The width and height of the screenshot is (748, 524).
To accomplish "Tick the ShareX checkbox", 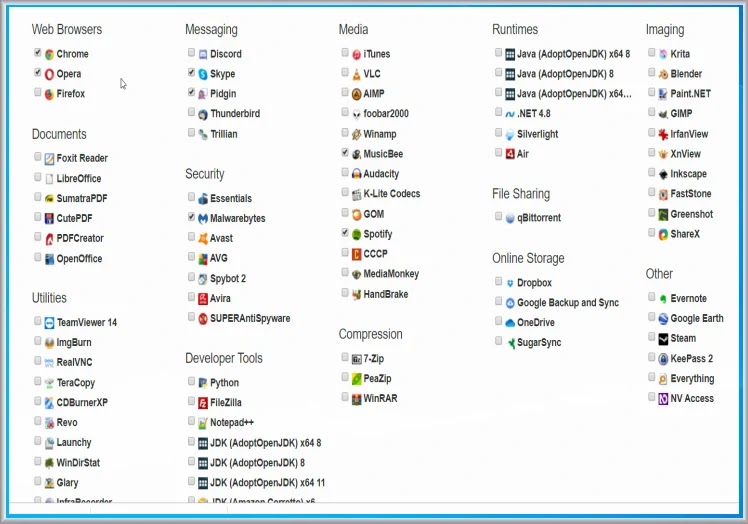I will click(652, 232).
